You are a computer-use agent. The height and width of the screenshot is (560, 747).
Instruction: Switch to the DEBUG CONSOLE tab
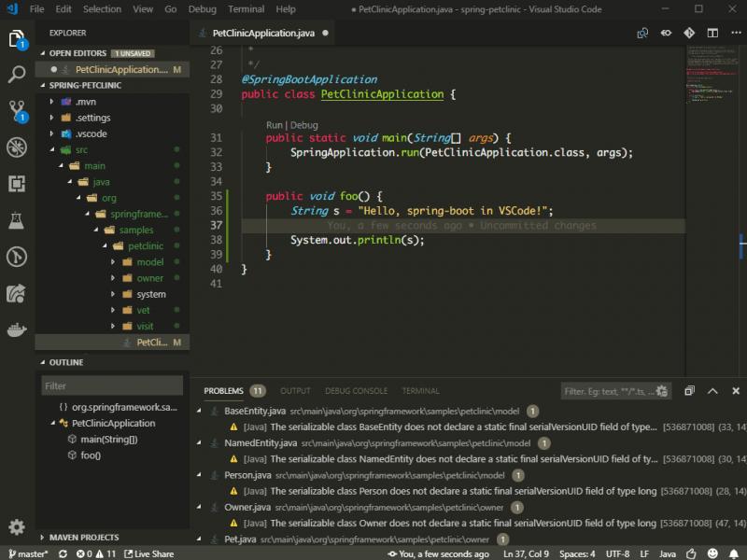[356, 391]
